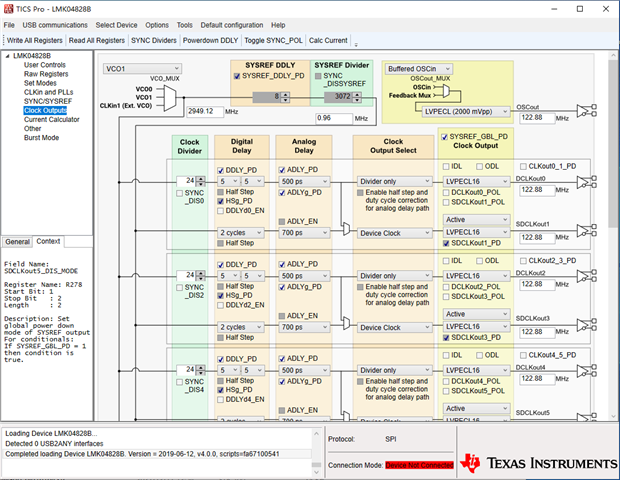This screenshot has height=480, width=620.
Task: Open the DCLKout0 LVPECL16 format dropdown
Action: [x=476, y=181]
